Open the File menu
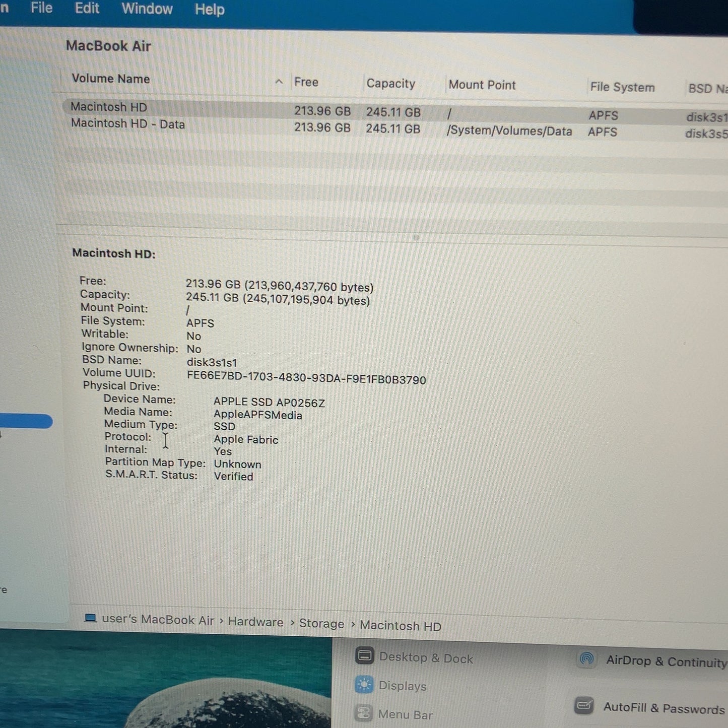The width and height of the screenshot is (728, 728). pos(41,8)
